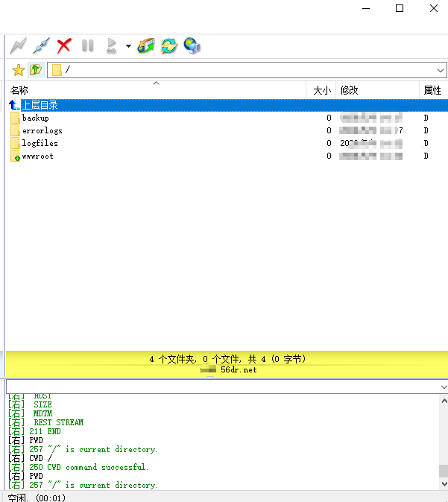Sort by the 名称 column header

tap(156, 90)
